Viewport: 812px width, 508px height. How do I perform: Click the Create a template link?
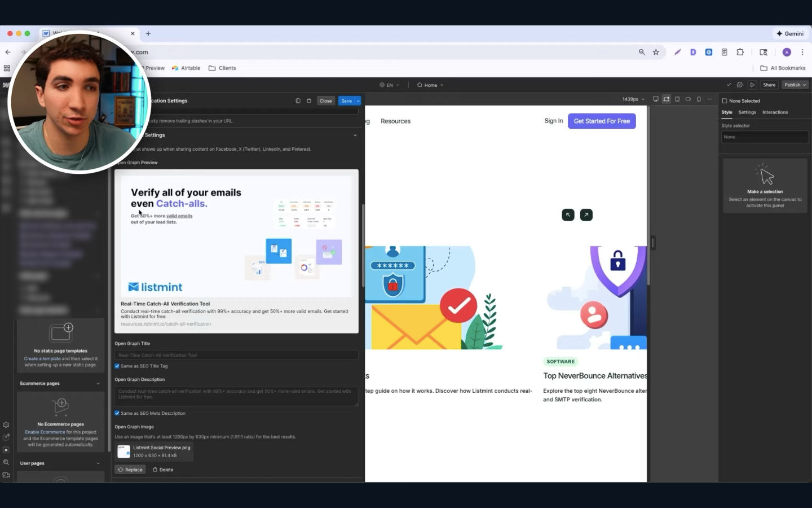(x=42, y=358)
